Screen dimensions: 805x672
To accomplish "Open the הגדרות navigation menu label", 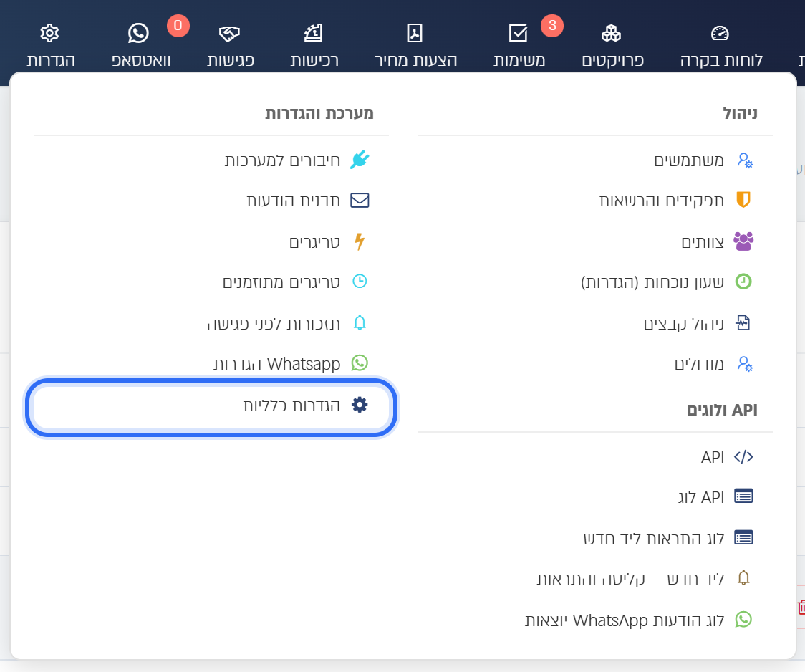I will pos(51,61).
